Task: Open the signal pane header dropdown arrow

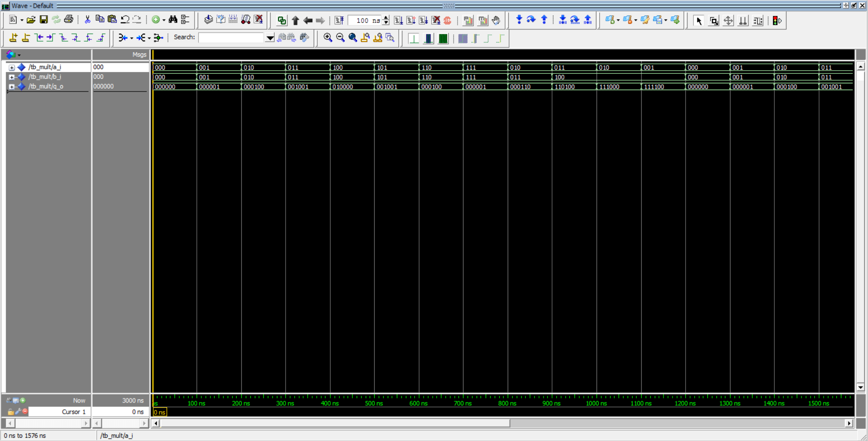Action: click(19, 55)
